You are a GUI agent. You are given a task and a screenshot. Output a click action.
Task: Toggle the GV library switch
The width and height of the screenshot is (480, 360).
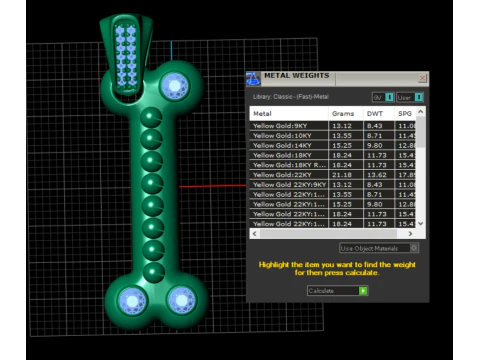(x=389, y=97)
